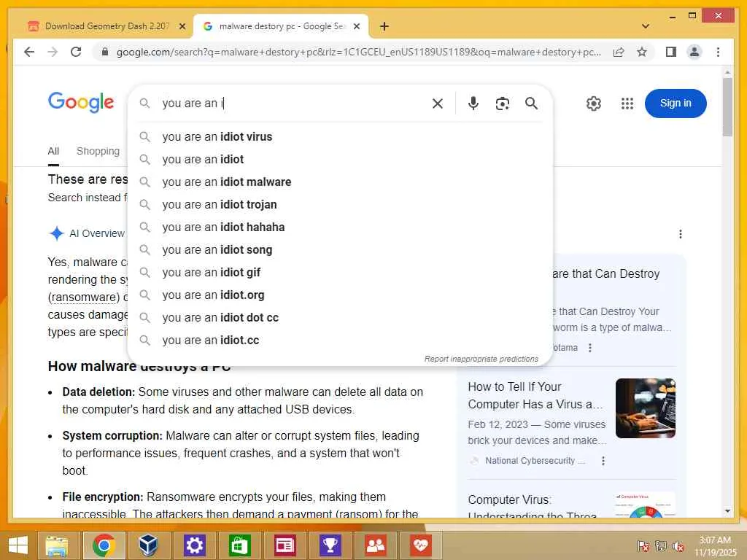The width and height of the screenshot is (747, 560).
Task: Open a new browser tab
Action: pos(384,26)
